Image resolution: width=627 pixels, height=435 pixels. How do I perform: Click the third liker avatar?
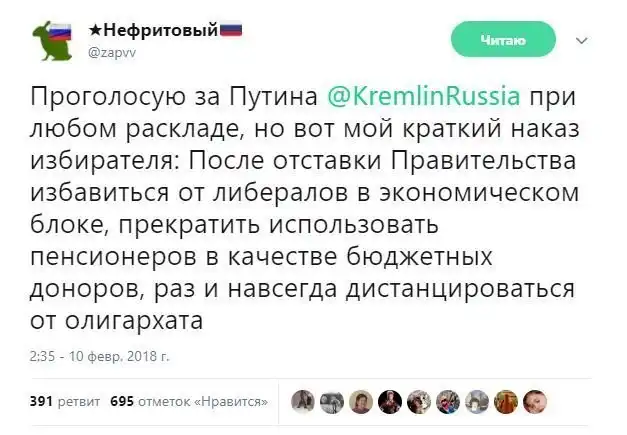tap(360, 402)
